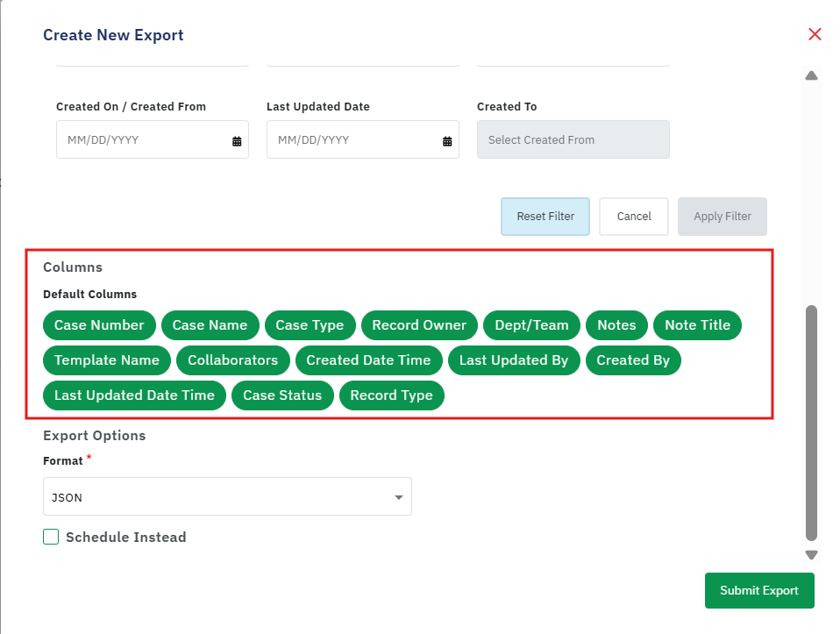Click the Cancel button

click(x=634, y=217)
